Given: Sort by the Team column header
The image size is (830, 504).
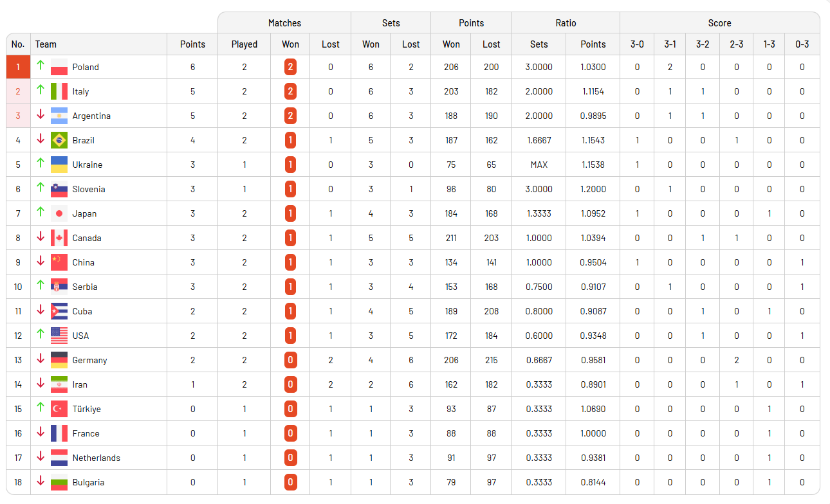Looking at the screenshot, I should tap(46, 44).
